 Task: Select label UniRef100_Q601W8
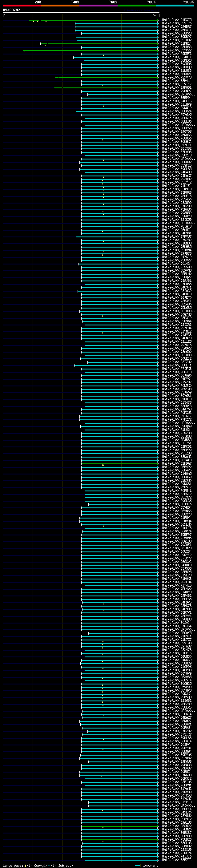pos(177,389)
